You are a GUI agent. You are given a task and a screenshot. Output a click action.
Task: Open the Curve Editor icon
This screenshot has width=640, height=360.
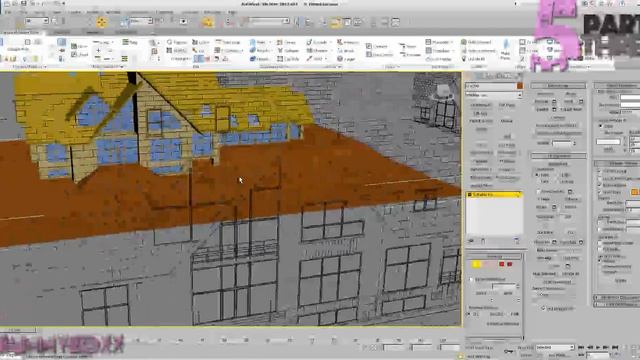point(347,22)
